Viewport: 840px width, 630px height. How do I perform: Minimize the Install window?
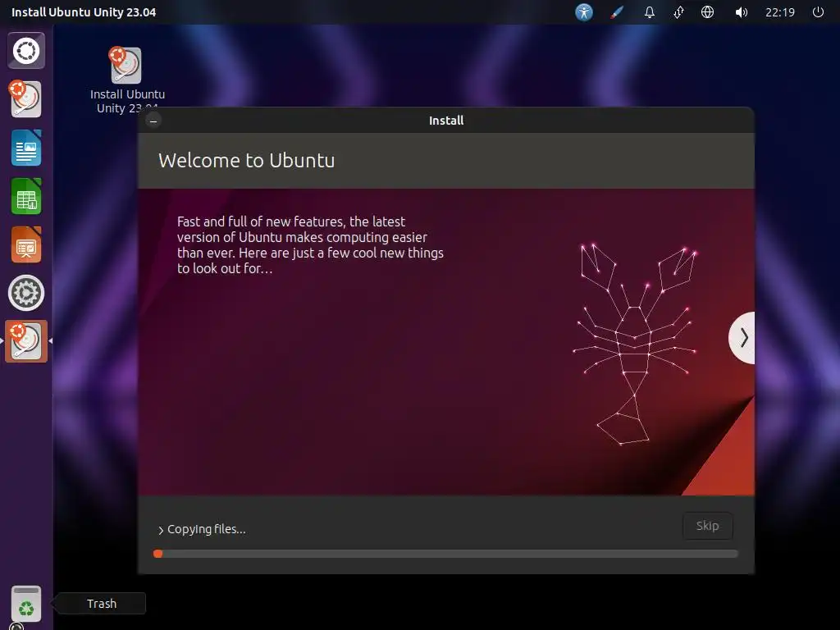[153, 121]
